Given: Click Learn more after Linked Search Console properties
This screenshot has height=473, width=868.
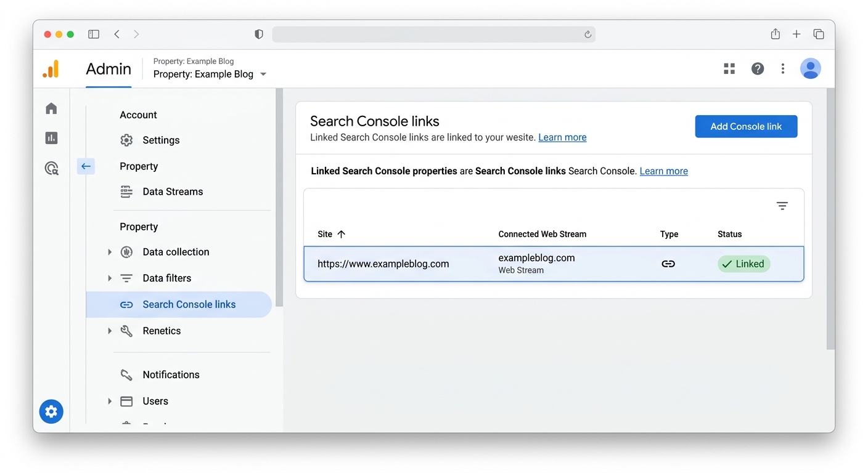Looking at the screenshot, I should coord(664,171).
